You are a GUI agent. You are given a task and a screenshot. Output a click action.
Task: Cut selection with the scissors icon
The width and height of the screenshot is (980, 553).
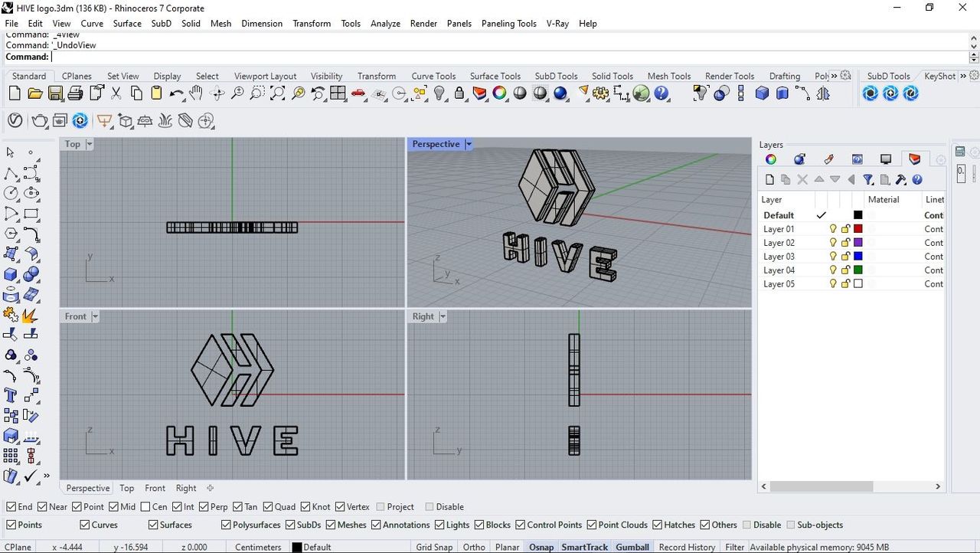click(116, 93)
